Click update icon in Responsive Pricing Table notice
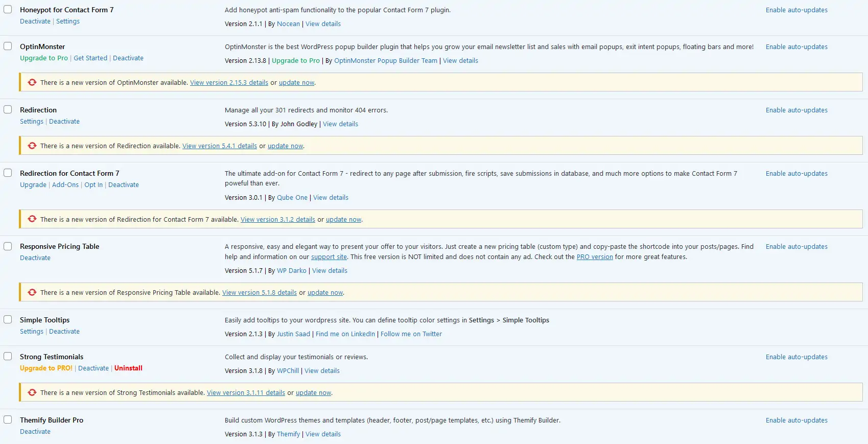Viewport: 868px width, 444px height. tap(32, 292)
